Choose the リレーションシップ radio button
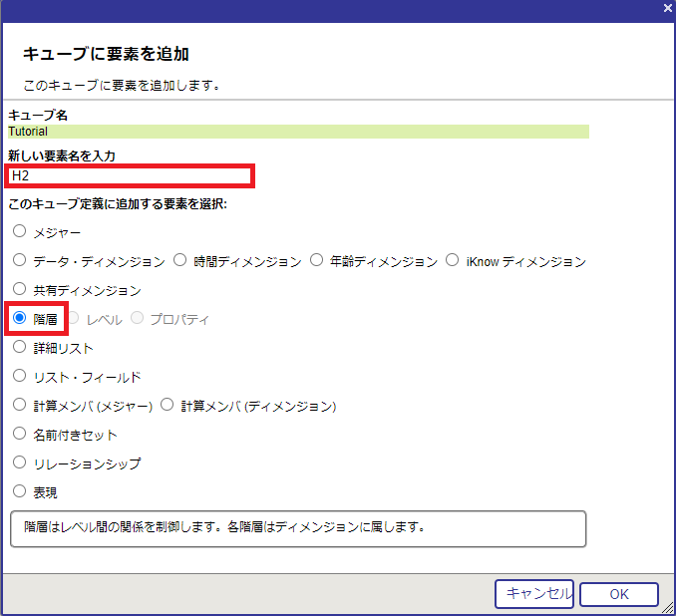The image size is (676, 616). [x=20, y=463]
